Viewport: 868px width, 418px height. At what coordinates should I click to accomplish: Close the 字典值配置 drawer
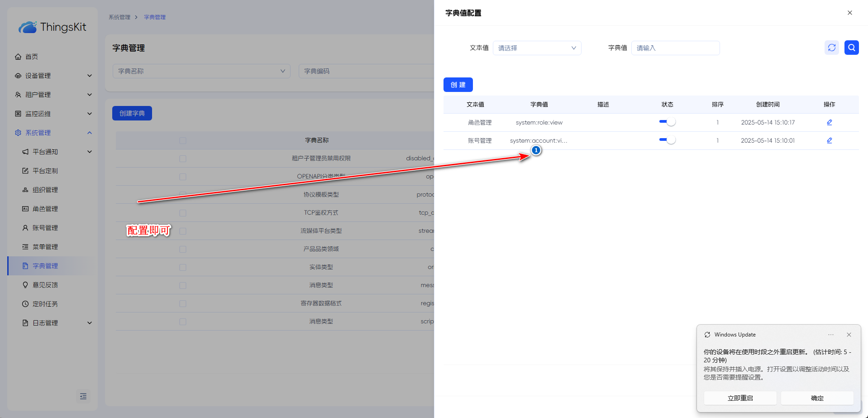(x=849, y=13)
